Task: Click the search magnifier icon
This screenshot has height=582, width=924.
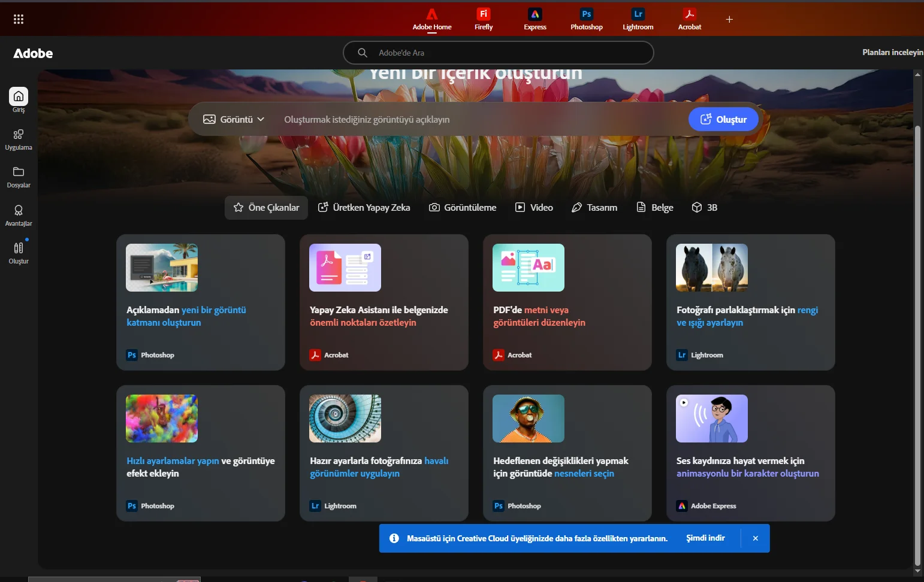Action: tap(363, 53)
